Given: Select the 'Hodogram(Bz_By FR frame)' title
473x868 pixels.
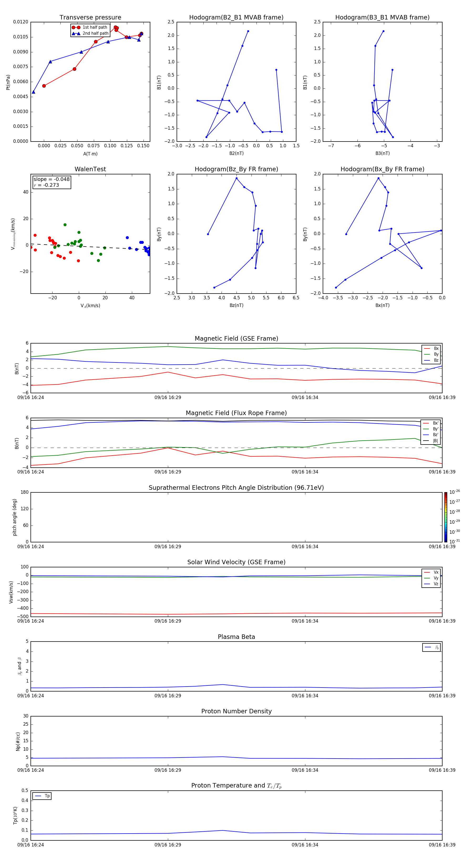Looking at the screenshot, I should [236, 169].
